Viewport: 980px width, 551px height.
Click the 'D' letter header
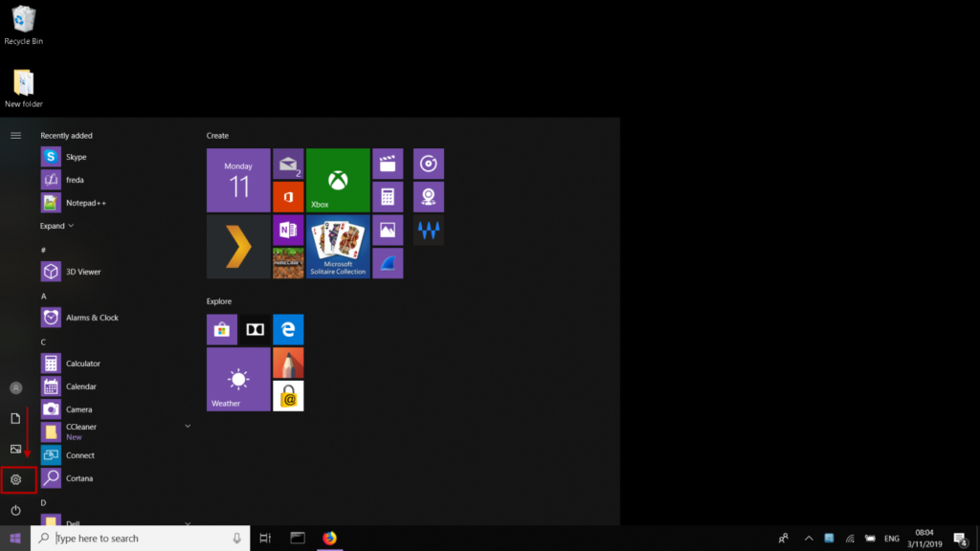click(x=43, y=502)
